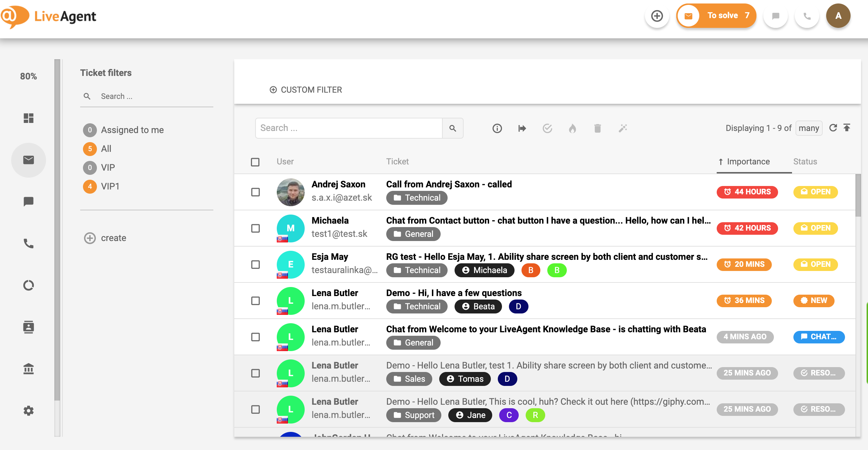
Task: Select all tickets using header checkbox
Action: [x=256, y=162]
